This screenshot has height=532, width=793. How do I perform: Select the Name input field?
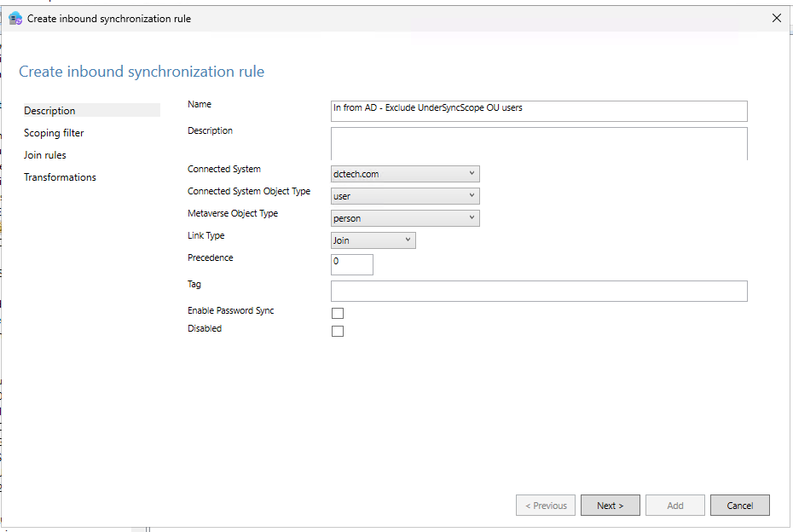539,111
